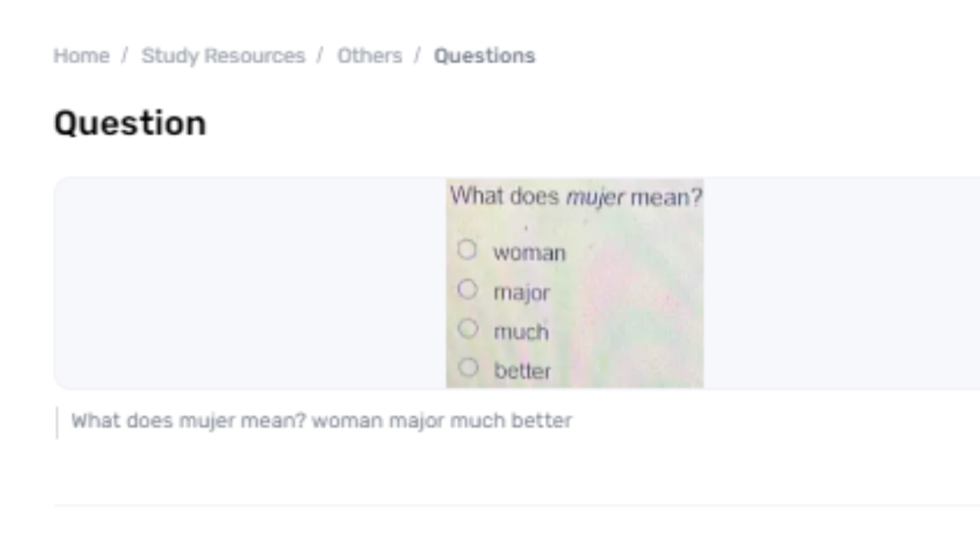Click the 'Question' page heading
Viewport: 980px width, 536px height.
[129, 123]
